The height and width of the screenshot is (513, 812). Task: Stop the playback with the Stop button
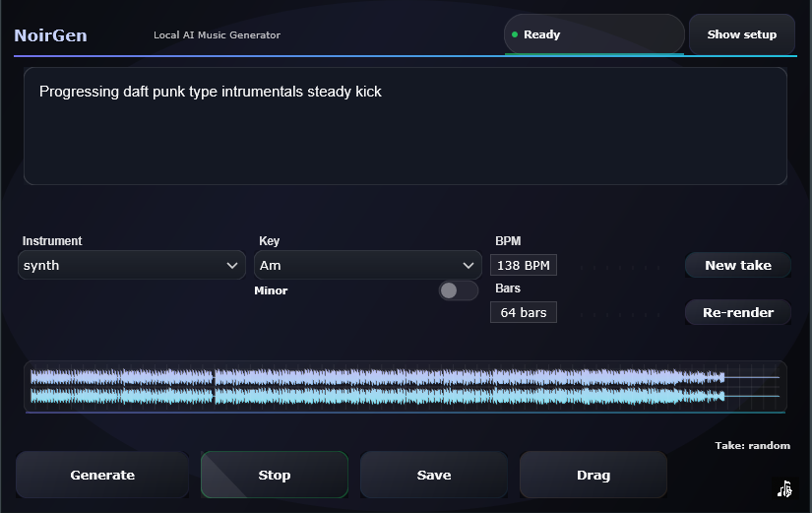(x=275, y=475)
